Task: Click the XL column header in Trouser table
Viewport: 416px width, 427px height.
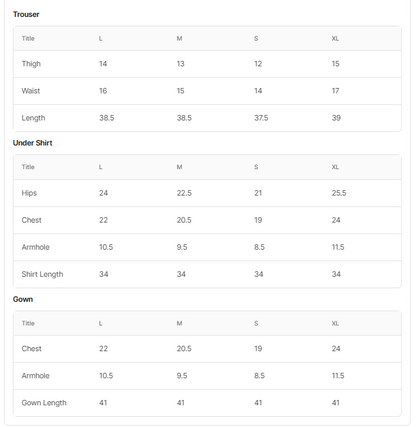Action: click(335, 39)
